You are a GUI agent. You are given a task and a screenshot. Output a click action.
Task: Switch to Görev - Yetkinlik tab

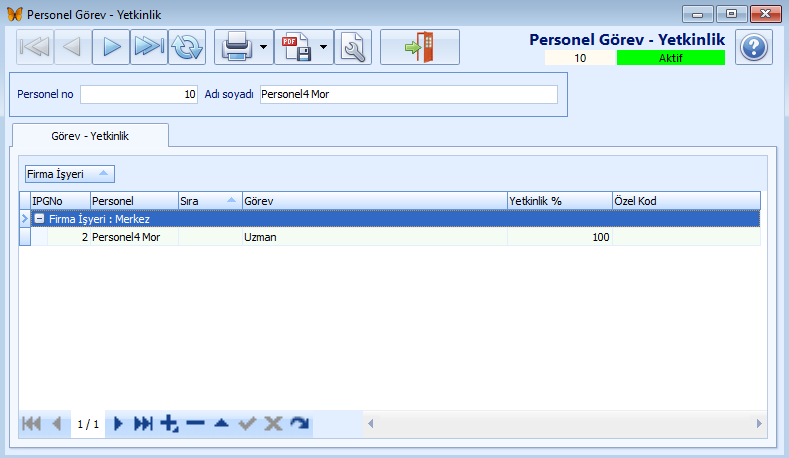click(90, 136)
